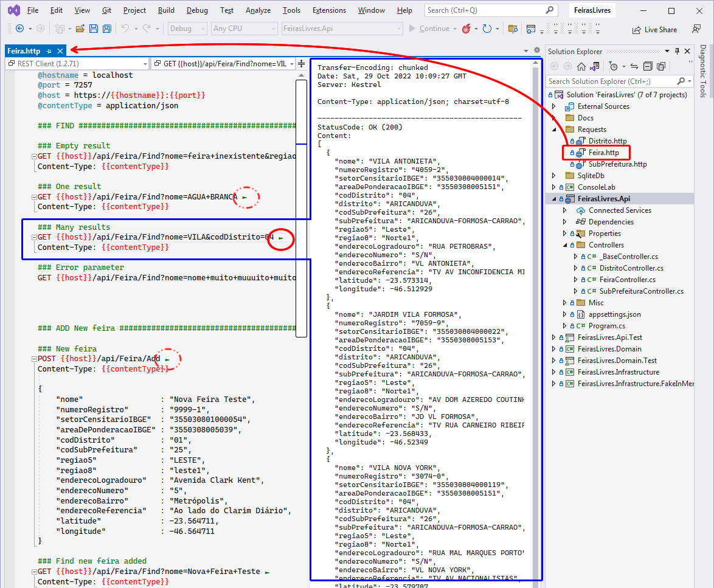Image resolution: width=714 pixels, height=588 pixels.
Task: Expand the SqliteDb folder
Action: 553,176
